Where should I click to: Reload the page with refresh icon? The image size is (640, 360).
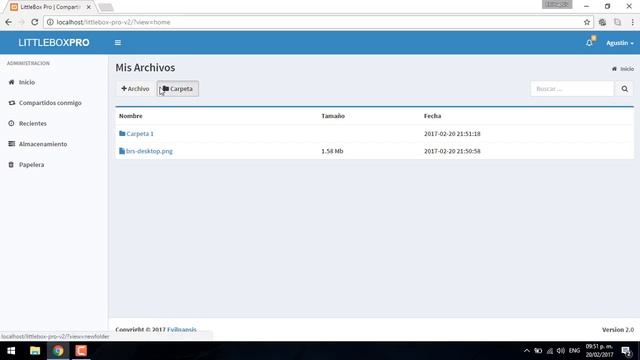click(35, 22)
